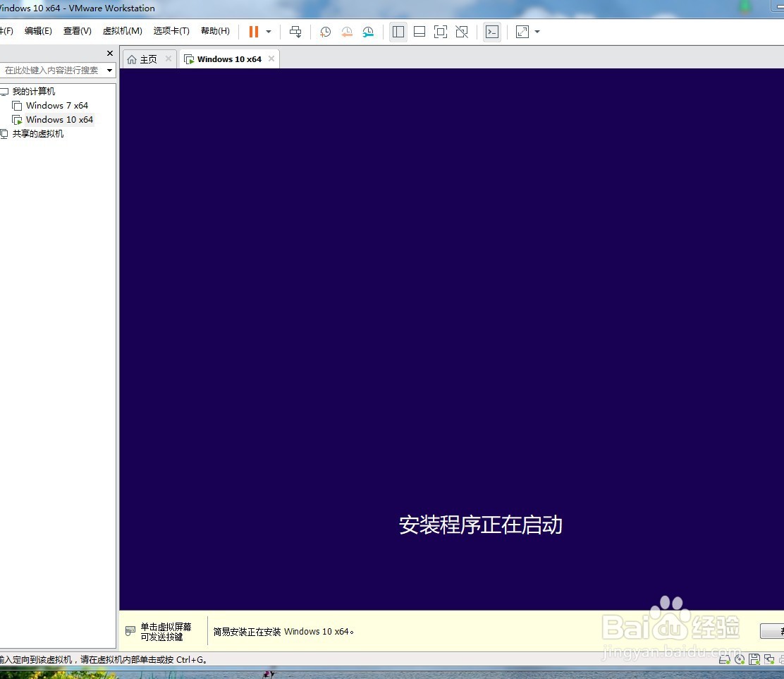Open stretch display options dropdown
Viewport: 784px width, 679px height.
click(537, 32)
